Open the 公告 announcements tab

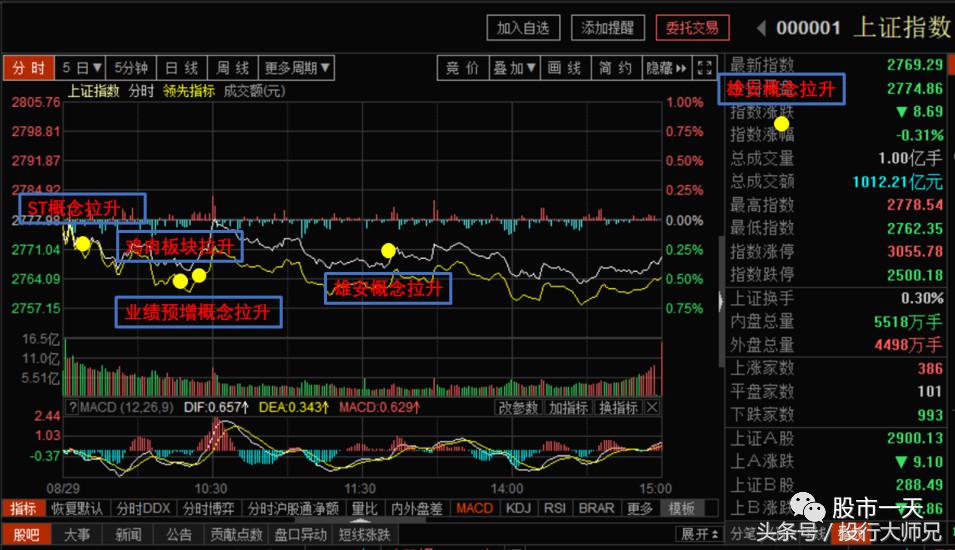(x=179, y=535)
